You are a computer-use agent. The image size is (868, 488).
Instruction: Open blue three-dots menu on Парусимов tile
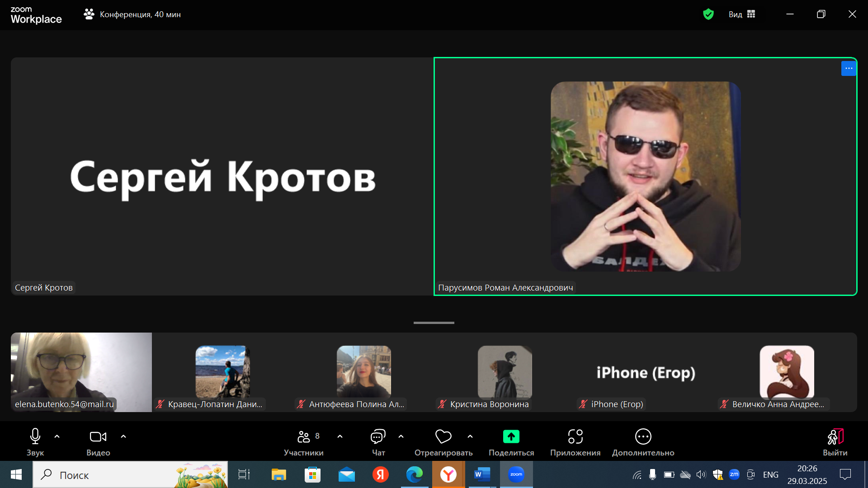[849, 68]
